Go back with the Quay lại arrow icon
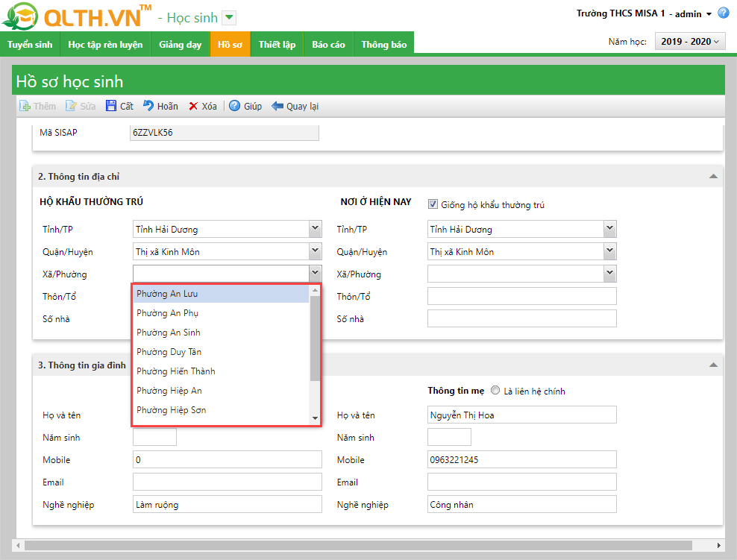This screenshot has width=737, height=560. 277,106
